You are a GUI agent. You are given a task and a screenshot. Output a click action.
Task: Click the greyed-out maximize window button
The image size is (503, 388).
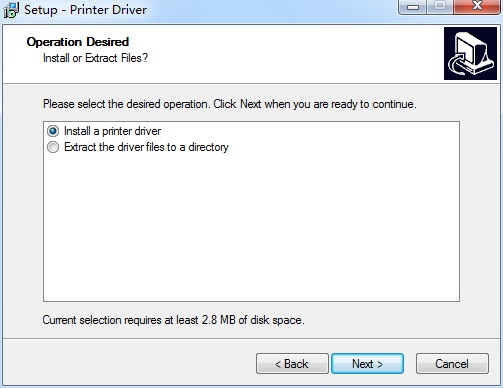[x=440, y=6]
